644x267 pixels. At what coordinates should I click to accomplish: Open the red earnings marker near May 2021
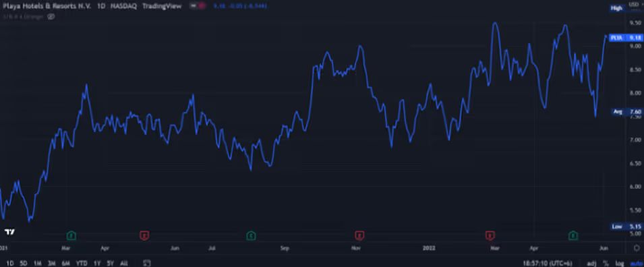(144, 235)
